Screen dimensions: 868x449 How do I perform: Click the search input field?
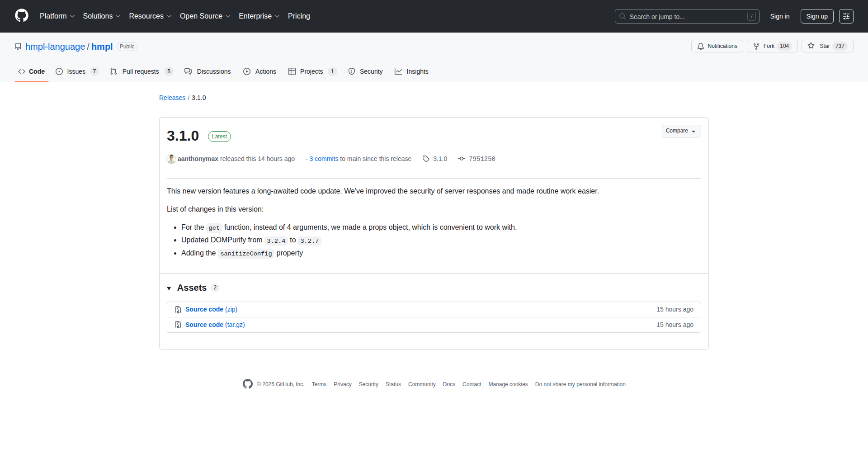click(x=678, y=16)
